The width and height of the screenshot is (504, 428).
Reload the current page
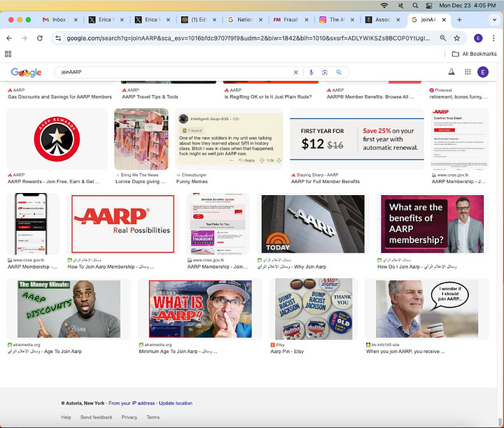point(40,38)
